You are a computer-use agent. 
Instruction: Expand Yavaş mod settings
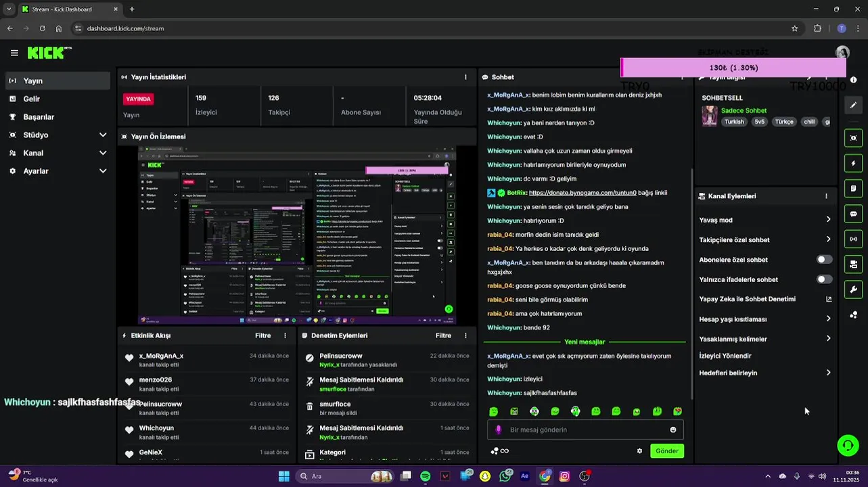[765, 220]
